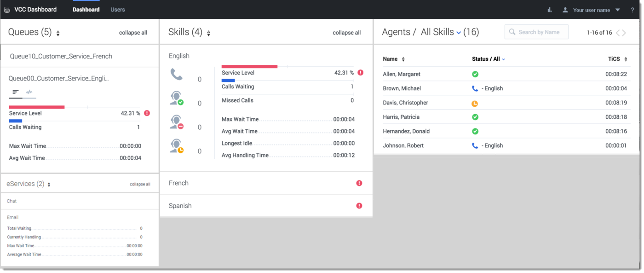Collapse the English skill section
Viewport: 644px width, 273px height.
coord(179,56)
